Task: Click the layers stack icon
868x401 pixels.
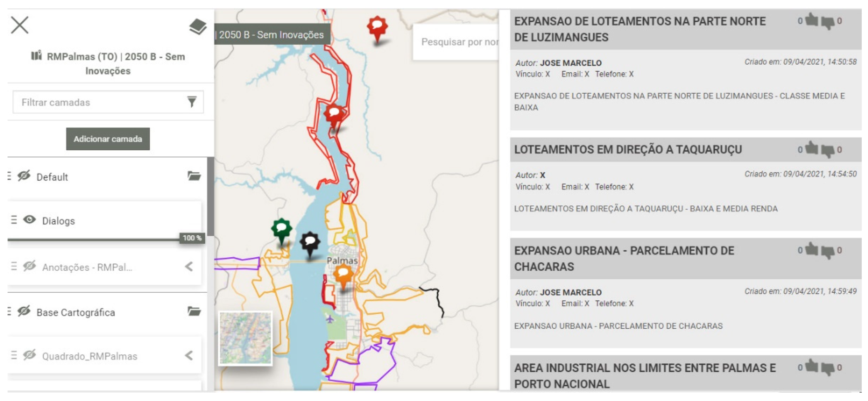Action: pyautogui.click(x=198, y=27)
